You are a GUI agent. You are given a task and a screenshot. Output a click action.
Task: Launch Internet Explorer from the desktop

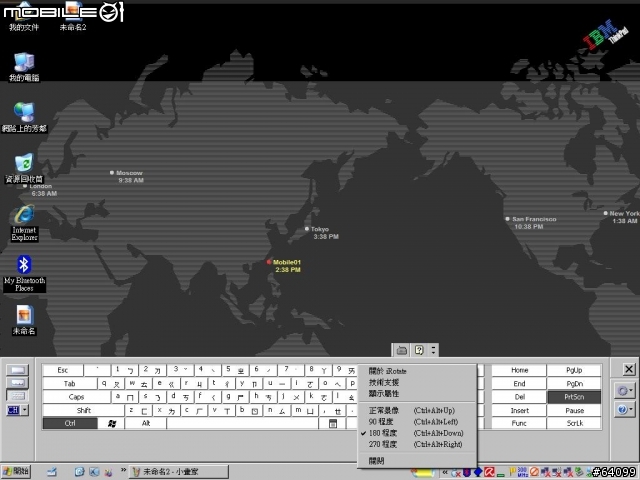(24, 223)
